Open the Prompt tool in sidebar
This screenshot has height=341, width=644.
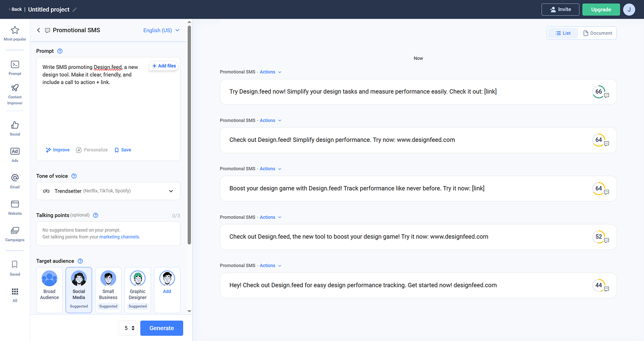(15, 67)
